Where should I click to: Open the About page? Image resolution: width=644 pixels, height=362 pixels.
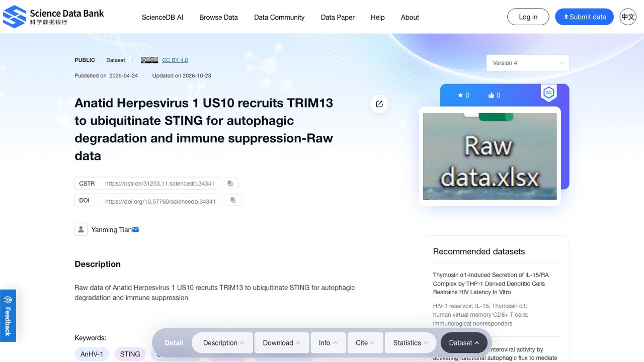point(410,17)
